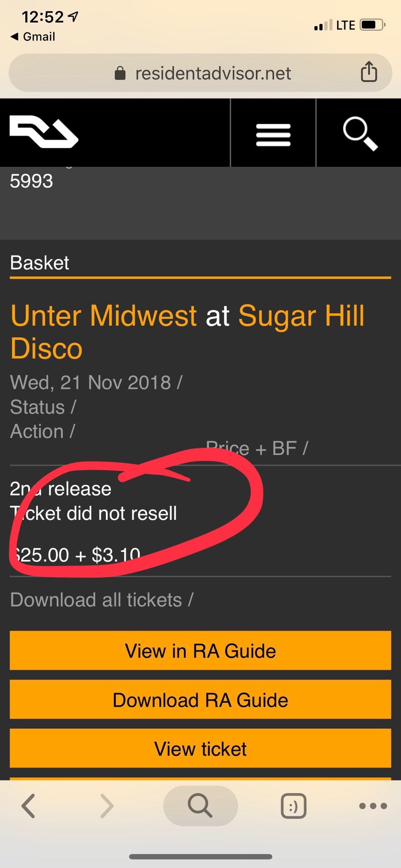Tap the share icon in address bar

tap(369, 72)
